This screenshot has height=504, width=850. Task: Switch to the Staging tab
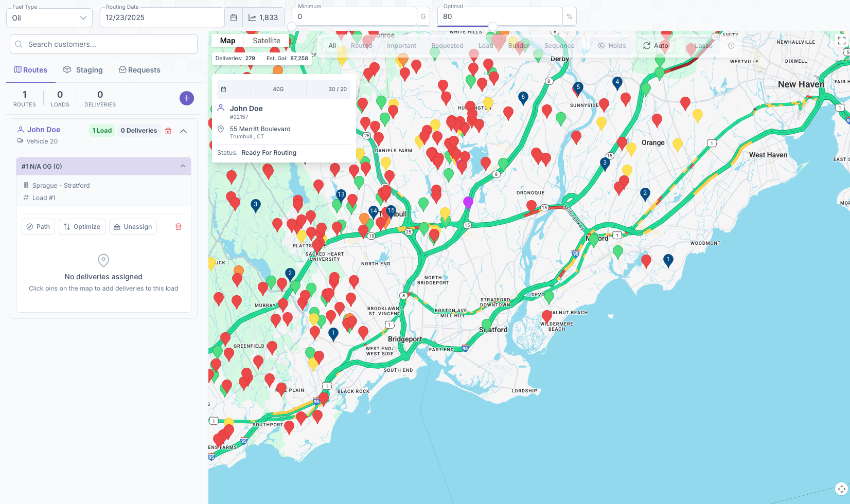click(x=83, y=70)
